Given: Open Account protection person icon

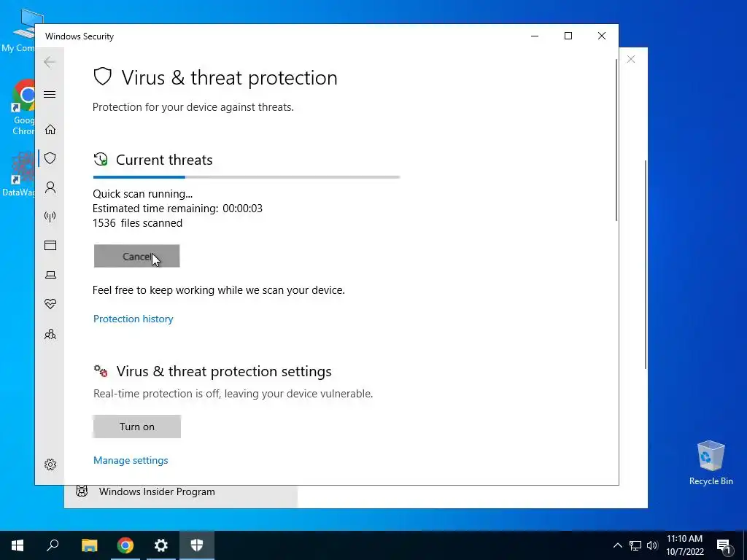Looking at the screenshot, I should [x=50, y=187].
